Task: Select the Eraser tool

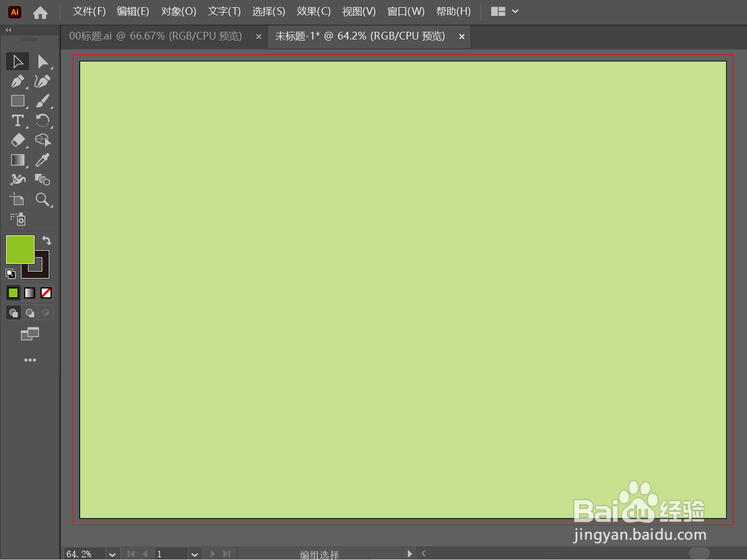Action: coord(18,140)
